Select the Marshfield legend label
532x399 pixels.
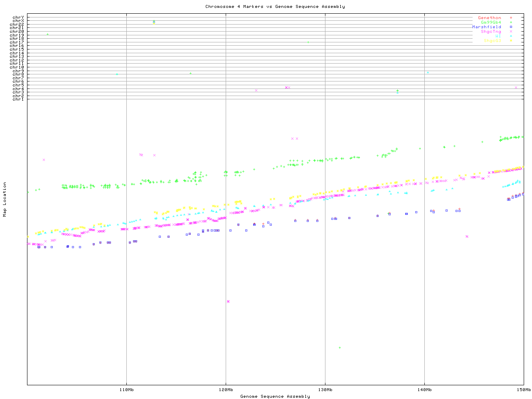(x=486, y=27)
